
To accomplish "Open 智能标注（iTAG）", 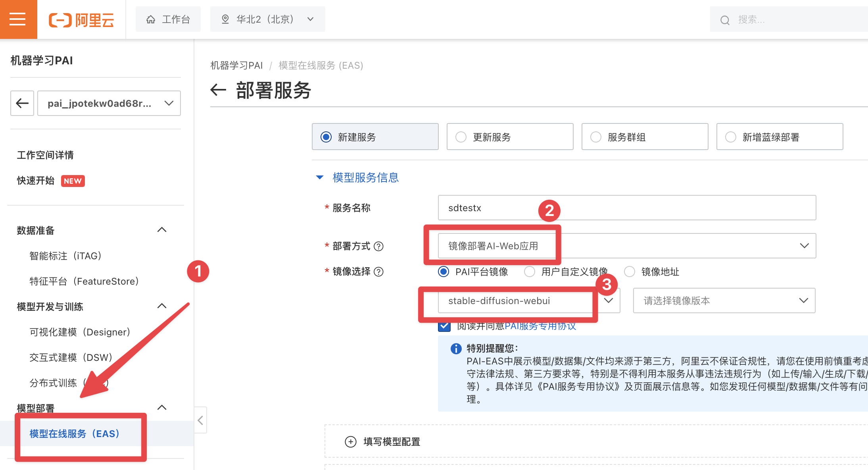I will [66, 256].
